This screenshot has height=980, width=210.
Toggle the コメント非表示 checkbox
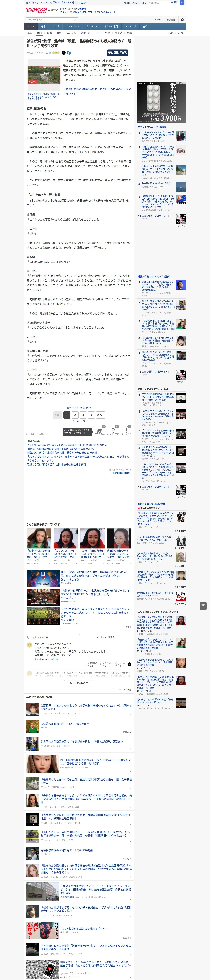tap(115, 690)
